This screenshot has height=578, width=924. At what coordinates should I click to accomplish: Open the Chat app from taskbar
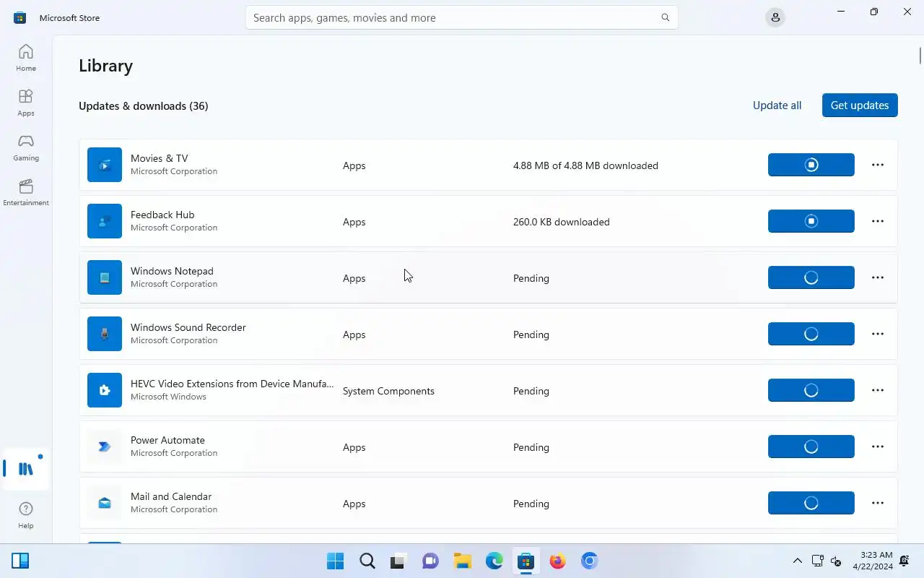[431, 561]
